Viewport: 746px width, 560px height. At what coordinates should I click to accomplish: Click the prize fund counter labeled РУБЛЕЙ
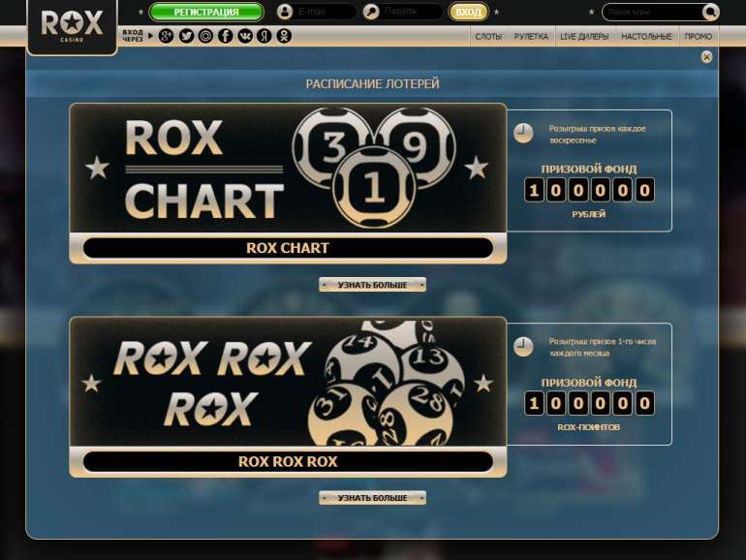(x=589, y=190)
